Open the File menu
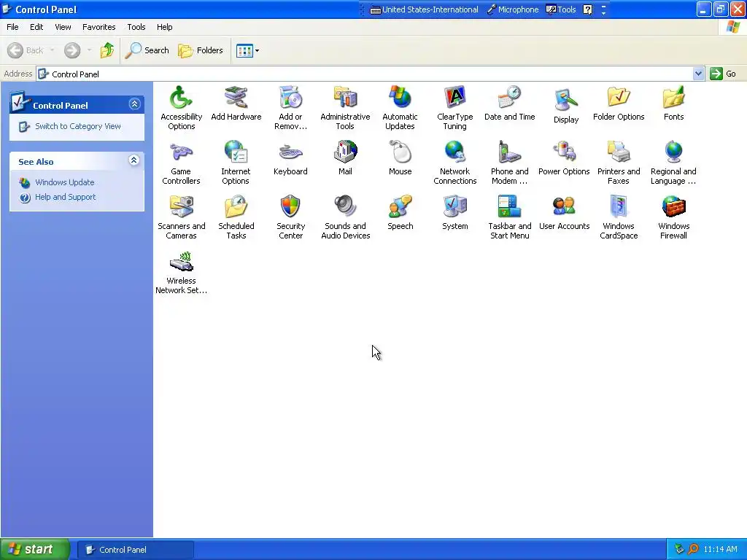The image size is (747, 560). (12, 27)
